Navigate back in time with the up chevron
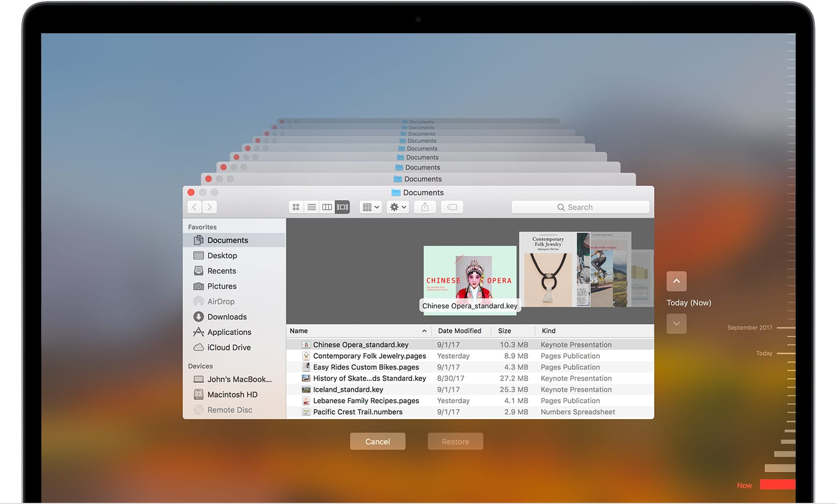Viewport: 837px width, 504px height. [x=677, y=281]
